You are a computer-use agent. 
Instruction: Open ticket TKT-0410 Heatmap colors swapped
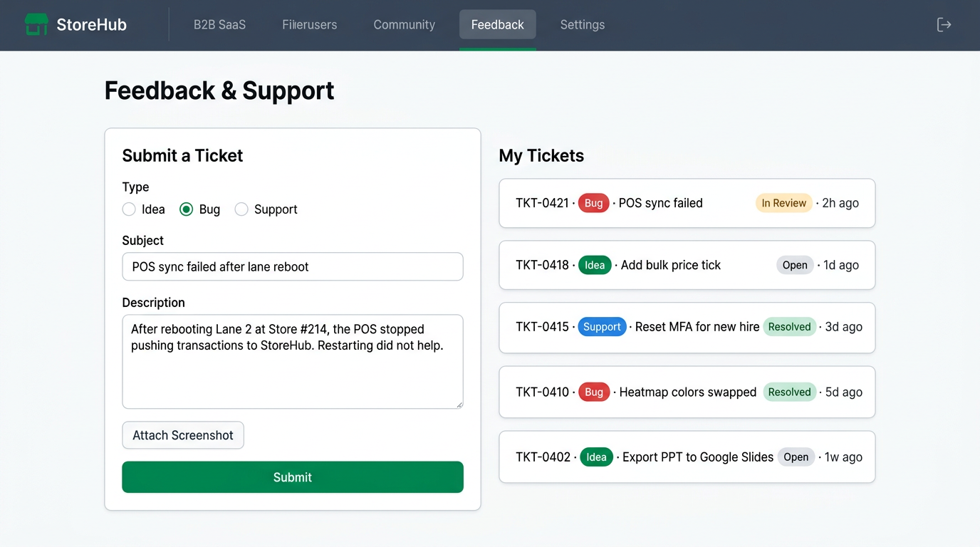pos(687,392)
